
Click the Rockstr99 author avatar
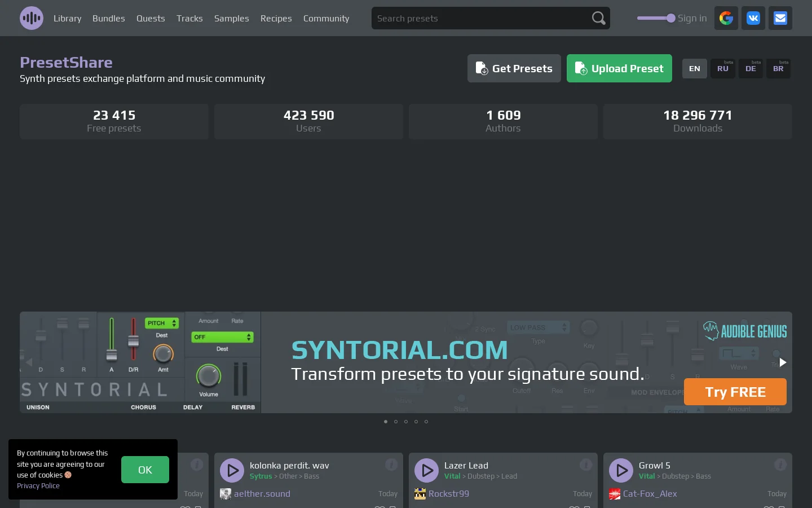coord(420,494)
